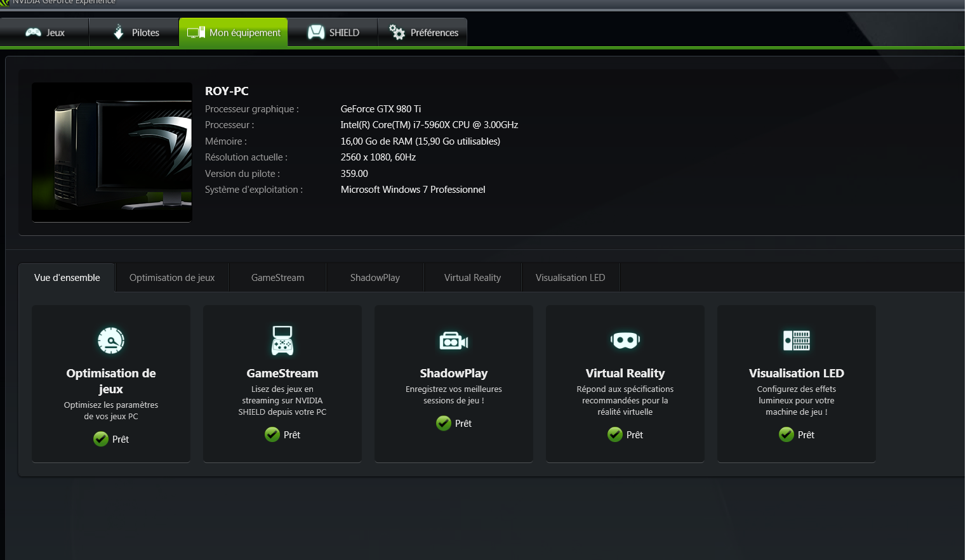Click the ShadowPlay card title
975x560 pixels.
(454, 374)
